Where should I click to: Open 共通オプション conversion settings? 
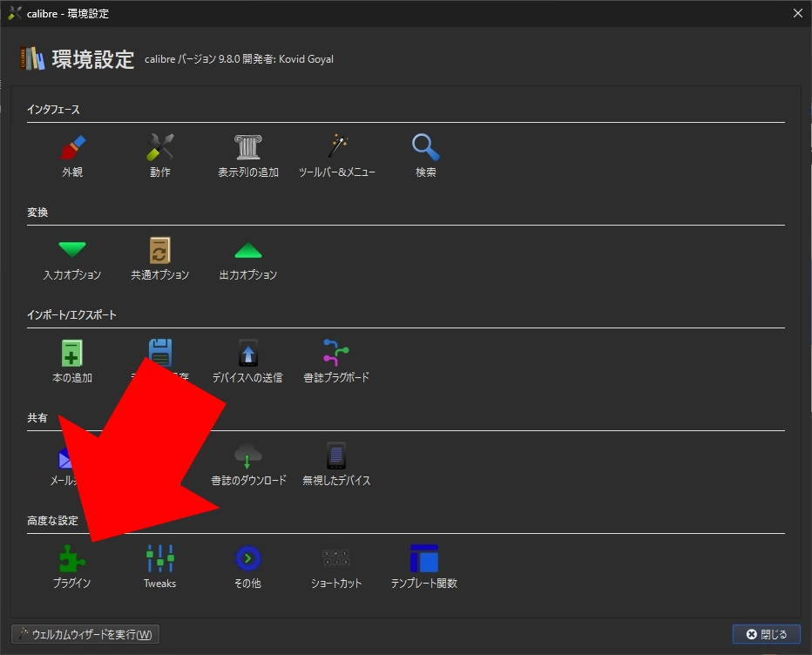pos(160,259)
